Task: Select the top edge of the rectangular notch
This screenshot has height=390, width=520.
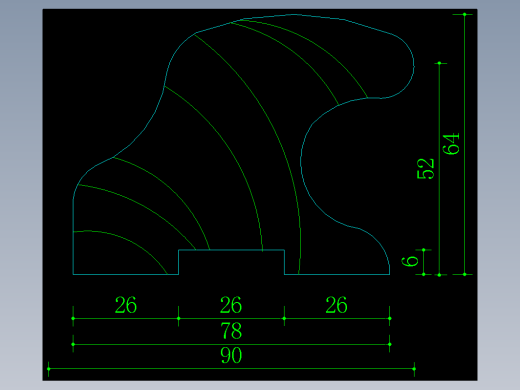Action: click(x=231, y=249)
